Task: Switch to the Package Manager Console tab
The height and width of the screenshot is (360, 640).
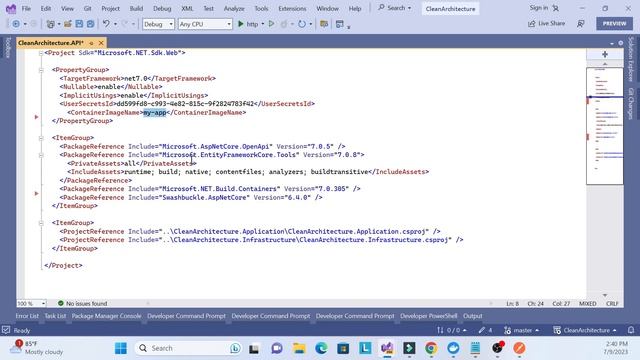Action: click(107, 316)
